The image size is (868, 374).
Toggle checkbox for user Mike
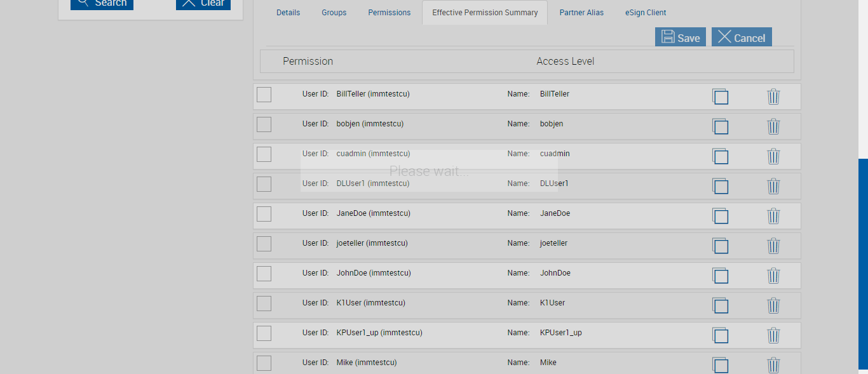click(264, 363)
